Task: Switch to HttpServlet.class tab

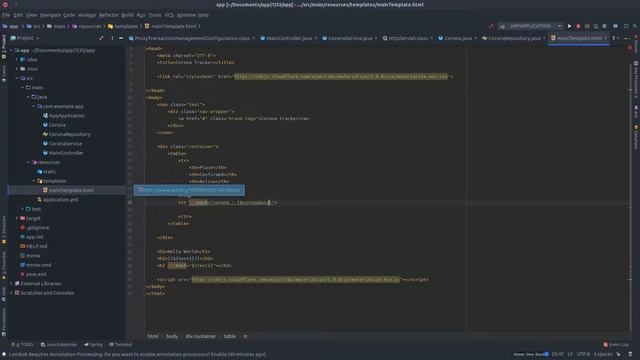Action: [x=408, y=38]
